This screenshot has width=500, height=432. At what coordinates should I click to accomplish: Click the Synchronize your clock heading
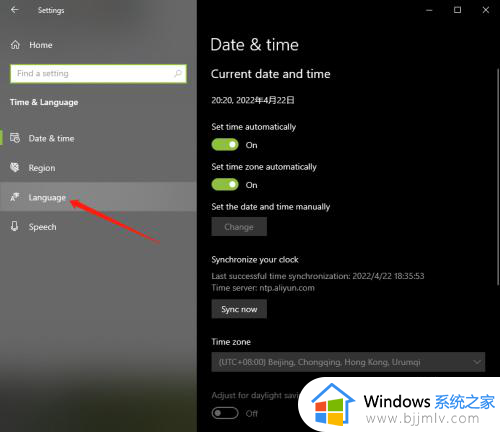255,260
